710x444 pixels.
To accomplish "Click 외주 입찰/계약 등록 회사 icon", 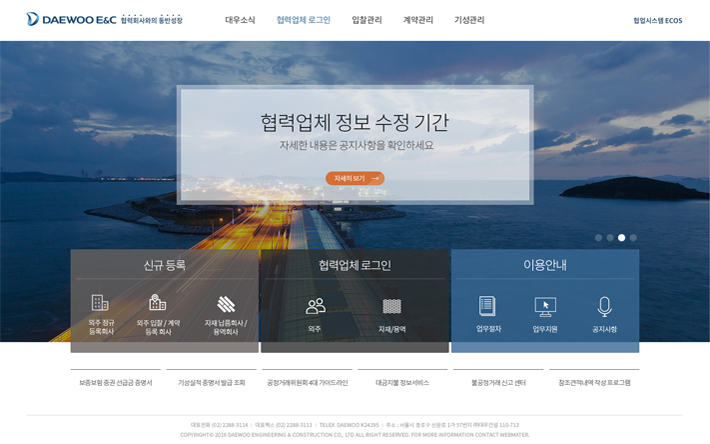I will (157, 302).
